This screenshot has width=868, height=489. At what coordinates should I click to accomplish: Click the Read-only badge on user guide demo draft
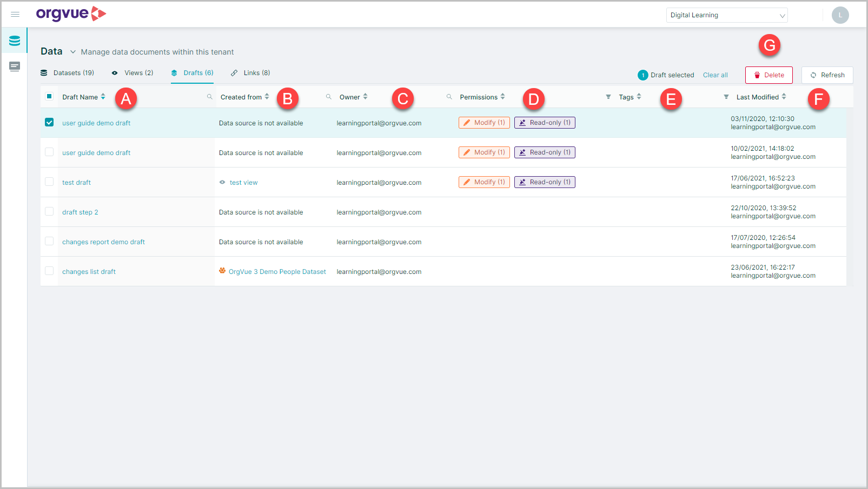click(544, 122)
